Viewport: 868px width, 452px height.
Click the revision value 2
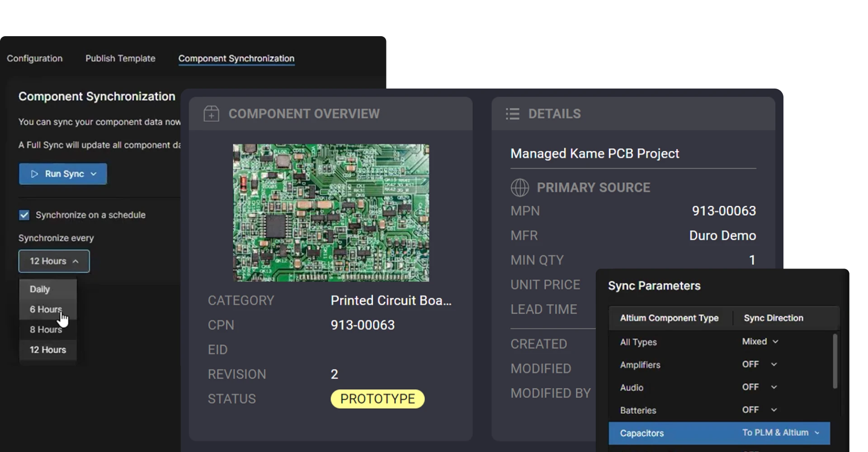(x=335, y=374)
